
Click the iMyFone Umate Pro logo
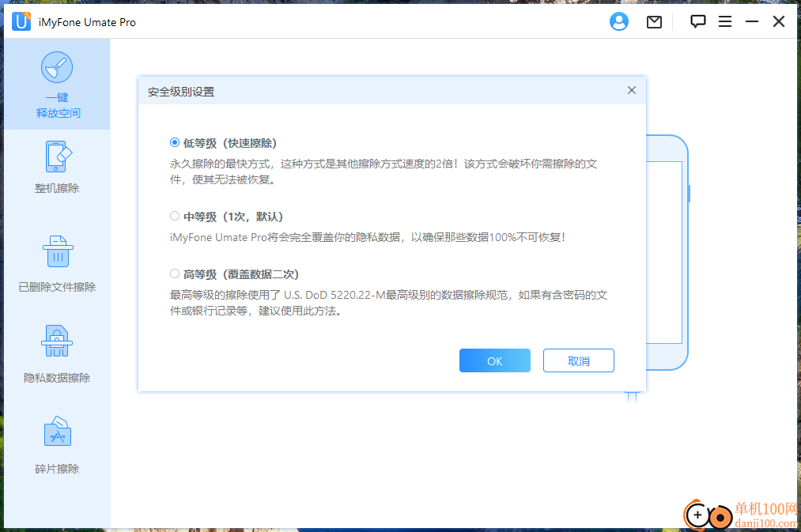pos(21,22)
